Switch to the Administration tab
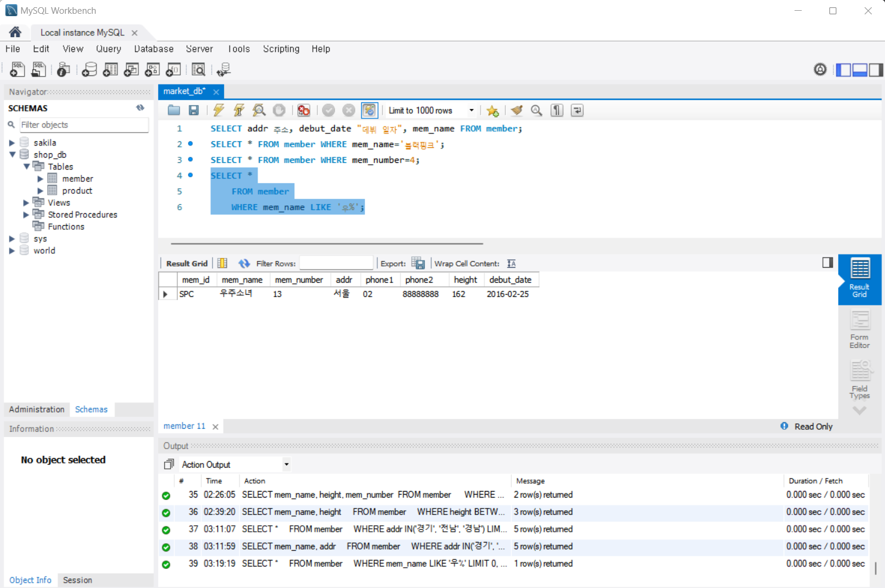Image resolution: width=885 pixels, height=588 pixels. (37, 410)
